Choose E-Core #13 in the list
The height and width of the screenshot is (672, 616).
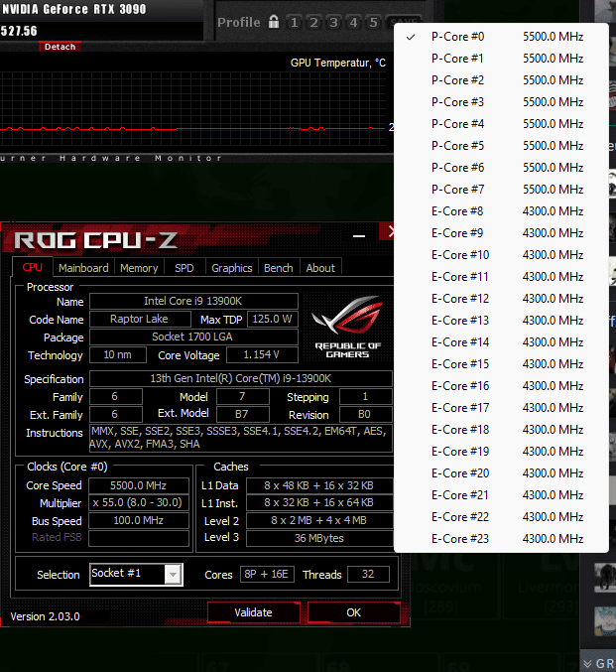point(501,321)
